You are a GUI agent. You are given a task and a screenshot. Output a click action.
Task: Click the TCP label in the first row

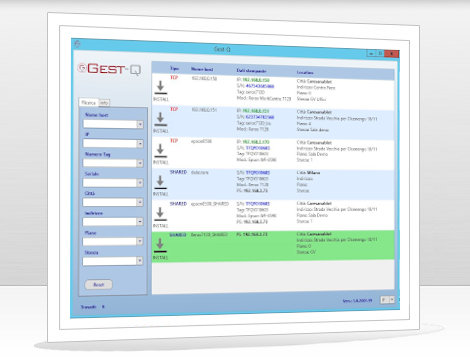click(x=174, y=77)
